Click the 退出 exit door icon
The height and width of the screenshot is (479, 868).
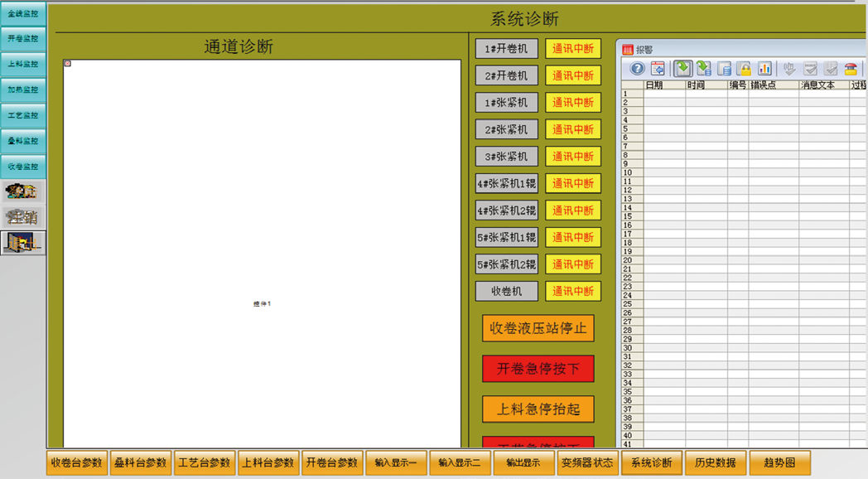pyautogui.click(x=22, y=242)
